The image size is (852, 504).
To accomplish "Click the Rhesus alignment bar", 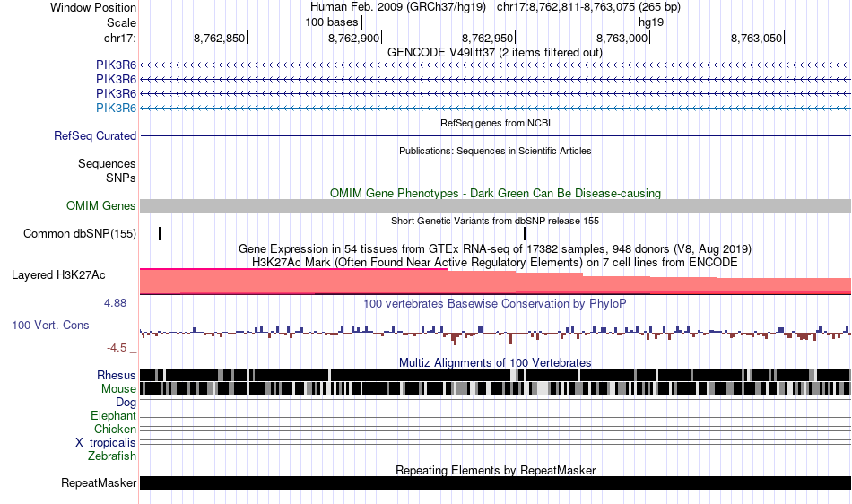I will tap(495, 375).
